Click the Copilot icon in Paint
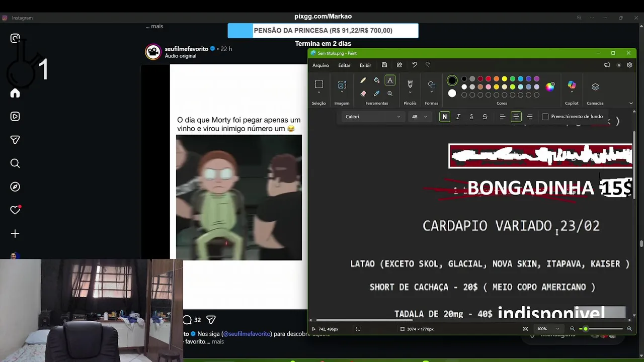The height and width of the screenshot is (362, 644). click(x=572, y=85)
